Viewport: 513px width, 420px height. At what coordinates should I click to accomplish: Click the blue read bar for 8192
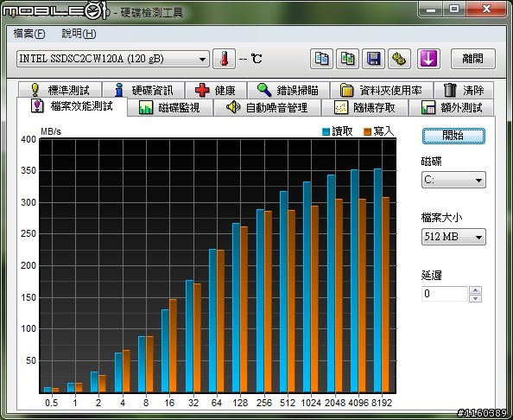tap(378, 281)
